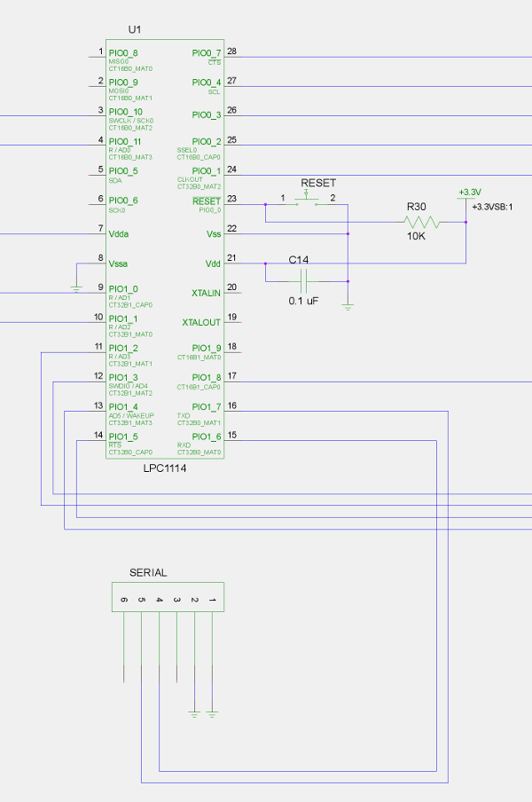Select the XTALOUT pin label
This screenshot has width=532, height=802.
(x=201, y=322)
